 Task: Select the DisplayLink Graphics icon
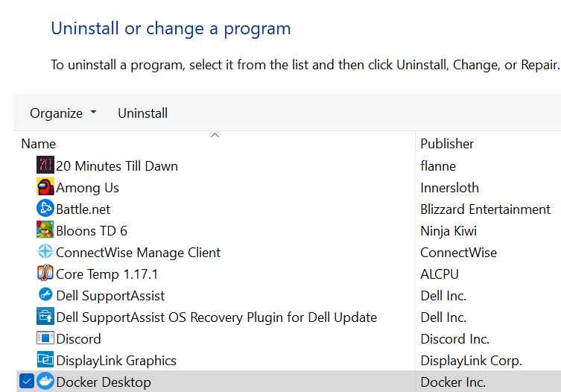point(45,359)
